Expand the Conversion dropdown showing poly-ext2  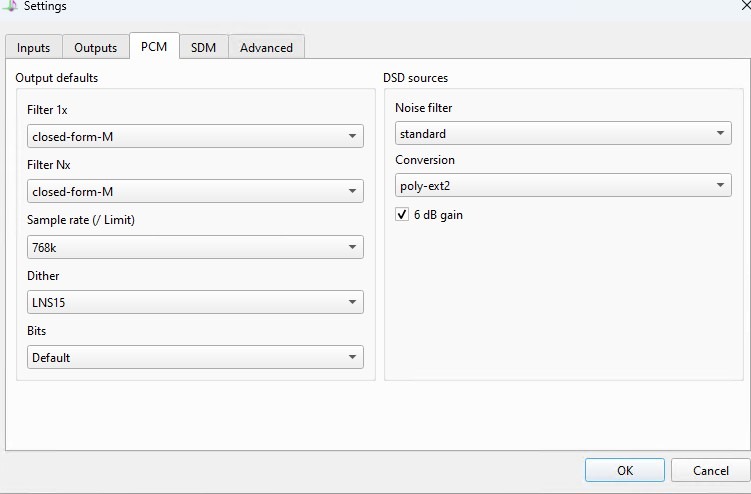[563, 185]
